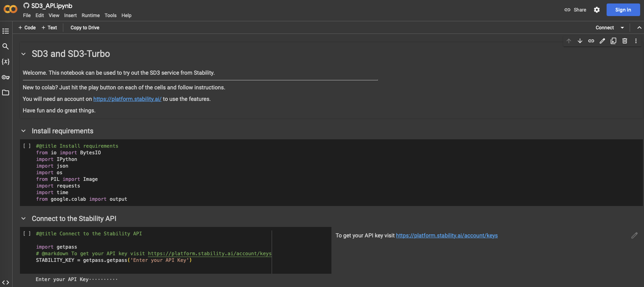This screenshot has height=287, width=644.
Task: Open the Help menu
Action: pyautogui.click(x=126, y=15)
